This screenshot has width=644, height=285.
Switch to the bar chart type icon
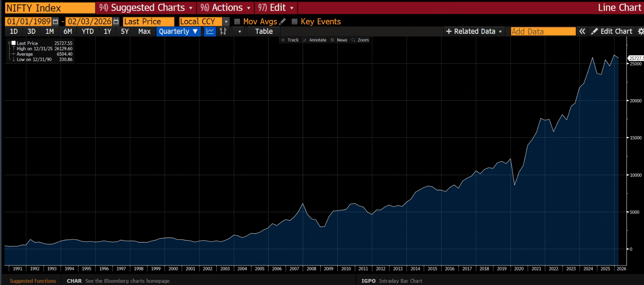pyautogui.click(x=223, y=31)
